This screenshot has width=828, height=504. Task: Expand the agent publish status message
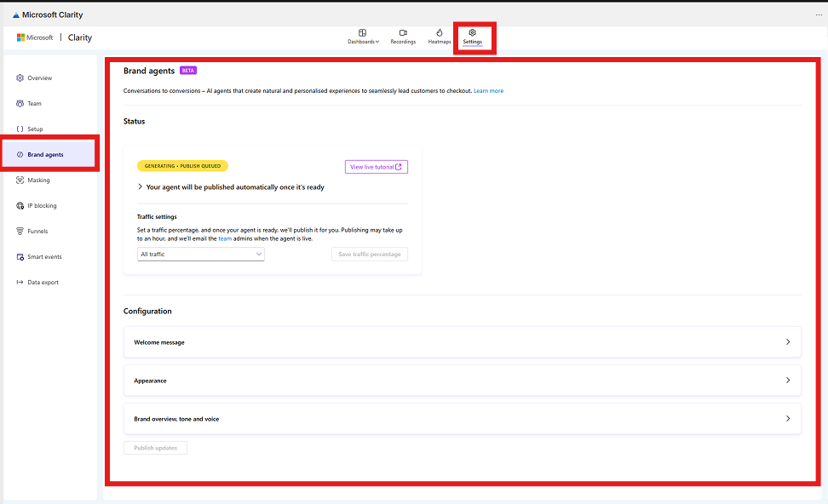(x=140, y=186)
